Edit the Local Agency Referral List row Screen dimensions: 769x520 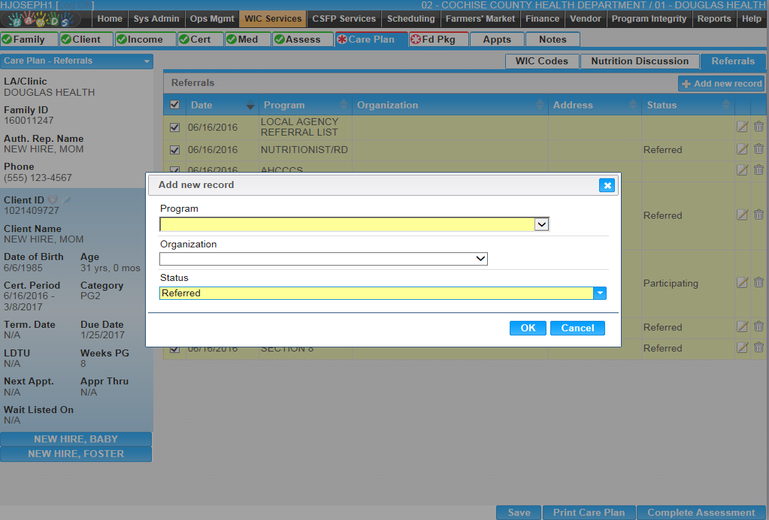click(742, 126)
